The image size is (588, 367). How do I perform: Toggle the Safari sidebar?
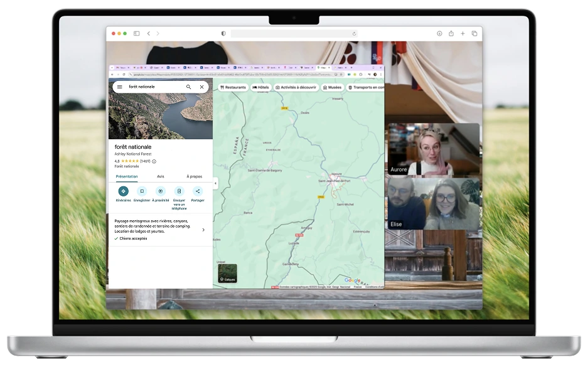(x=136, y=33)
